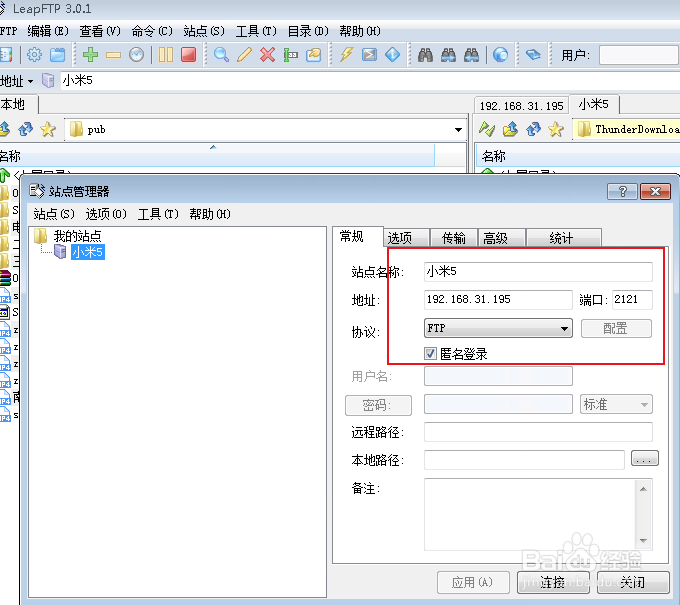
Task: Click the 连接 button
Action: 553,582
